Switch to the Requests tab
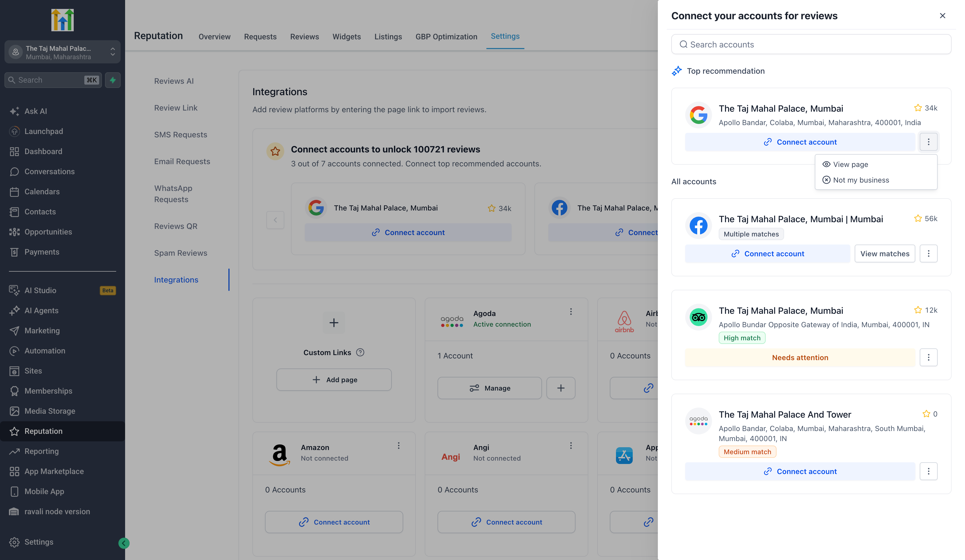 coord(260,36)
